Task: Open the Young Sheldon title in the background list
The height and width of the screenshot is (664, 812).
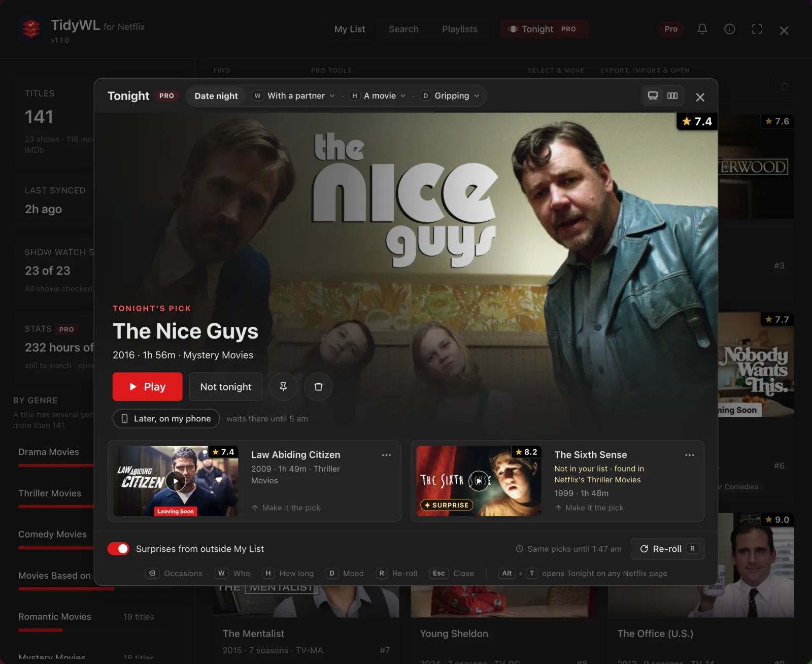Action: coord(454,634)
